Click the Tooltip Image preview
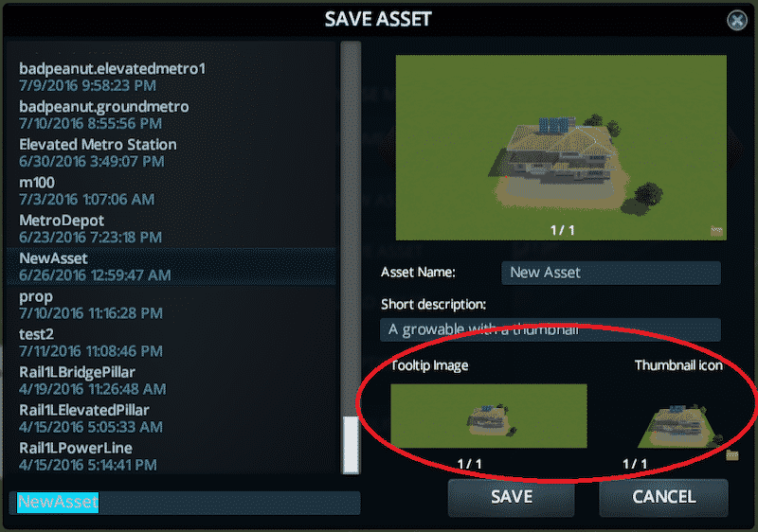The height and width of the screenshot is (532, 758). tap(489, 417)
